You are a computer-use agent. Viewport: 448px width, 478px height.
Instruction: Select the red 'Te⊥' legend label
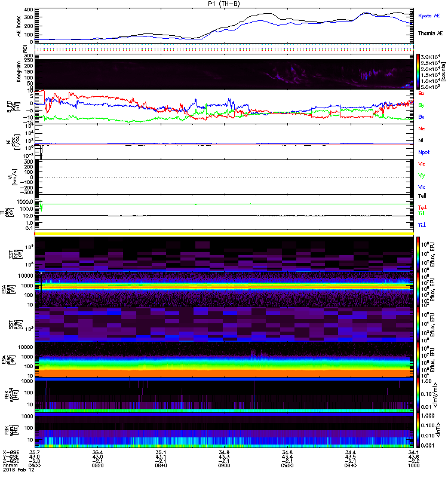tap(423, 207)
